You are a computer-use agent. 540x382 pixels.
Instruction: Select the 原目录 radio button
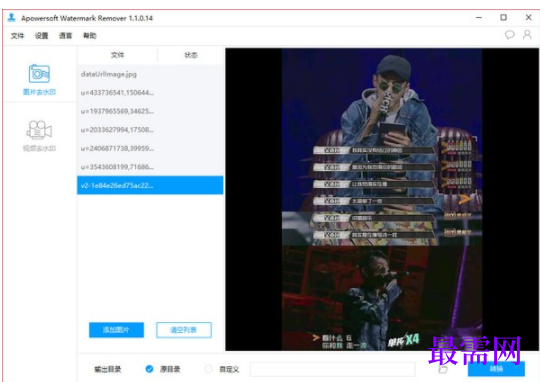point(149,369)
